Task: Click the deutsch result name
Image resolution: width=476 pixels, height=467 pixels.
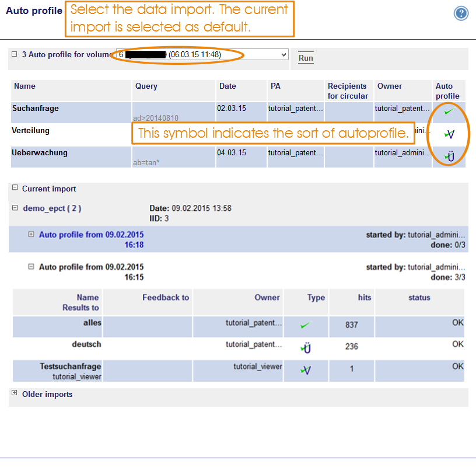Action: pyautogui.click(x=86, y=344)
